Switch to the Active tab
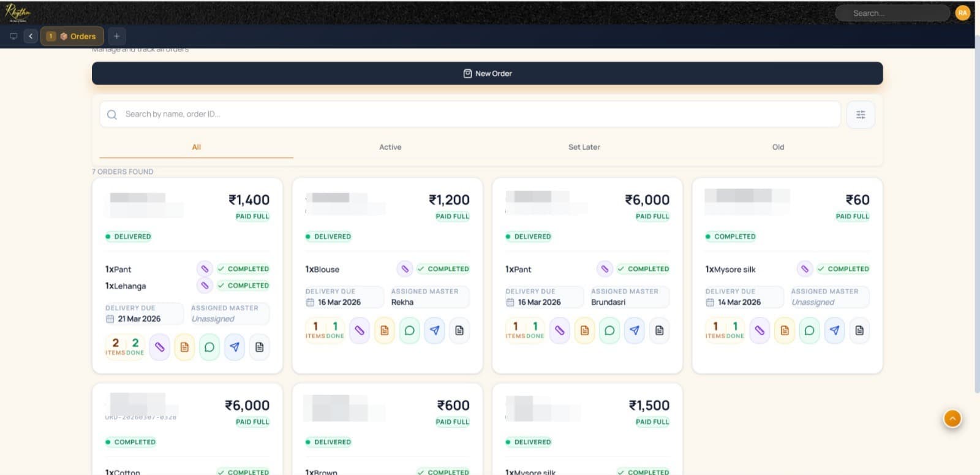The image size is (980, 475). tap(390, 147)
